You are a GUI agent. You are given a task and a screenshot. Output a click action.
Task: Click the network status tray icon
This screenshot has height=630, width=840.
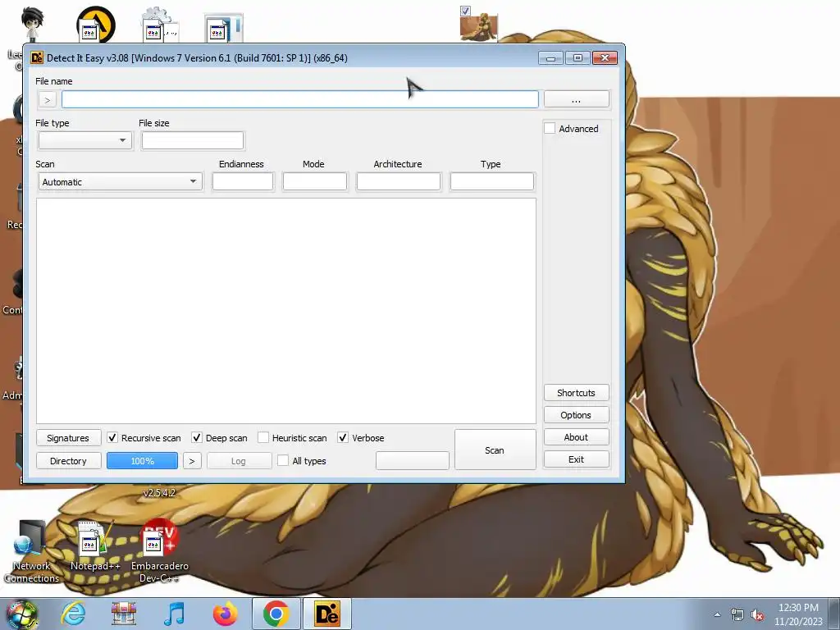[x=737, y=614]
